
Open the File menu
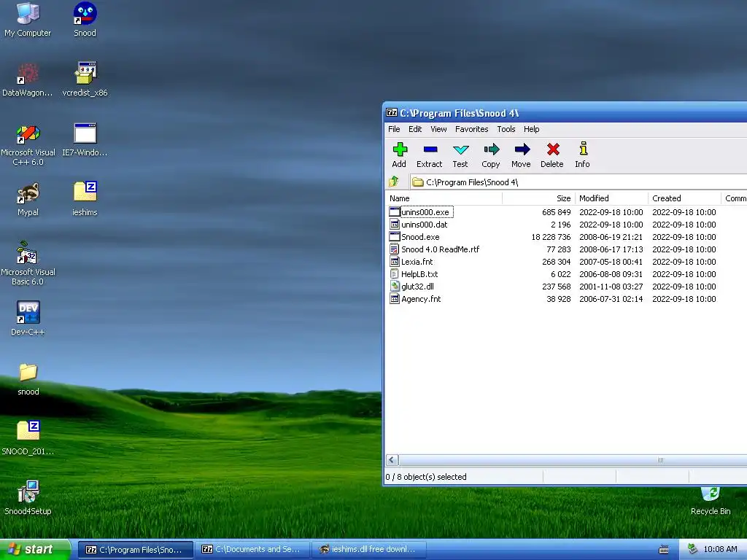click(394, 129)
